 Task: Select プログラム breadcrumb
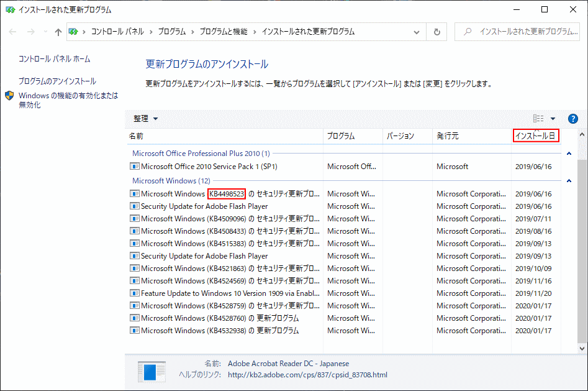click(x=172, y=32)
